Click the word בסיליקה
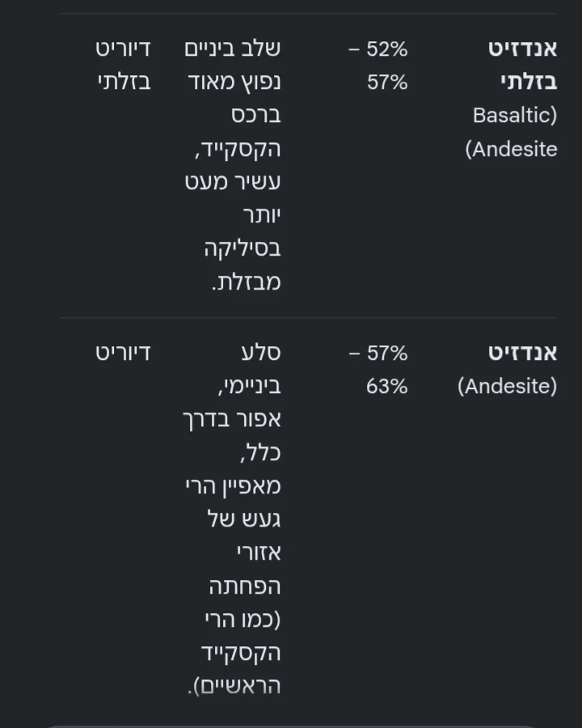Image resolution: width=582 pixels, height=728 pixels. [x=242, y=249]
